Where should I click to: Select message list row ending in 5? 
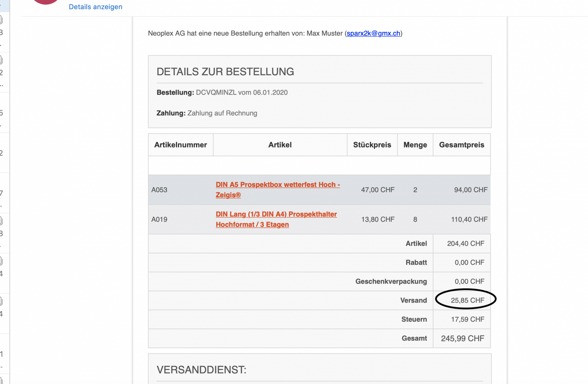coord(4,113)
